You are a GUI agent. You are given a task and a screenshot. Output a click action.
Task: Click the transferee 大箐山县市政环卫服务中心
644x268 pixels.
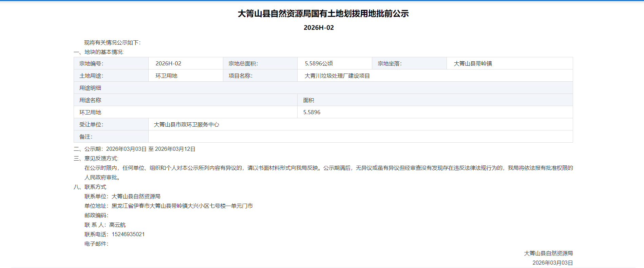click(186, 124)
